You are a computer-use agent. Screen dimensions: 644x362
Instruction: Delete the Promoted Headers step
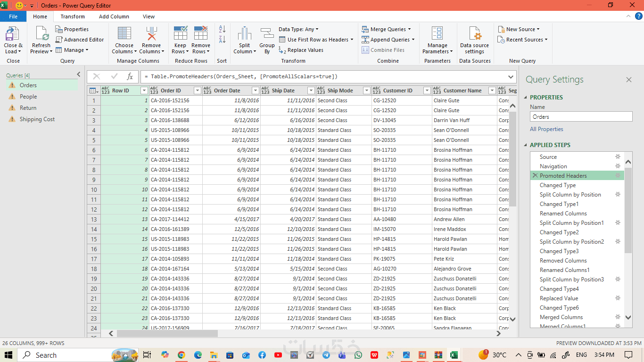click(535, 175)
